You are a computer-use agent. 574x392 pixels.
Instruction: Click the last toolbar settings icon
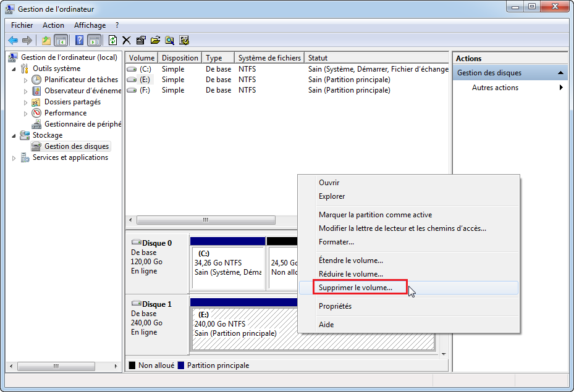(x=184, y=40)
